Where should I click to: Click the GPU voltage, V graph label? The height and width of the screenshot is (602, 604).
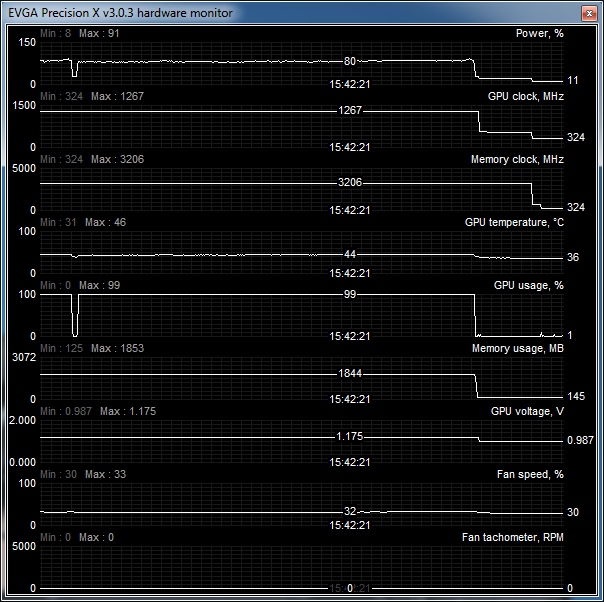527,411
